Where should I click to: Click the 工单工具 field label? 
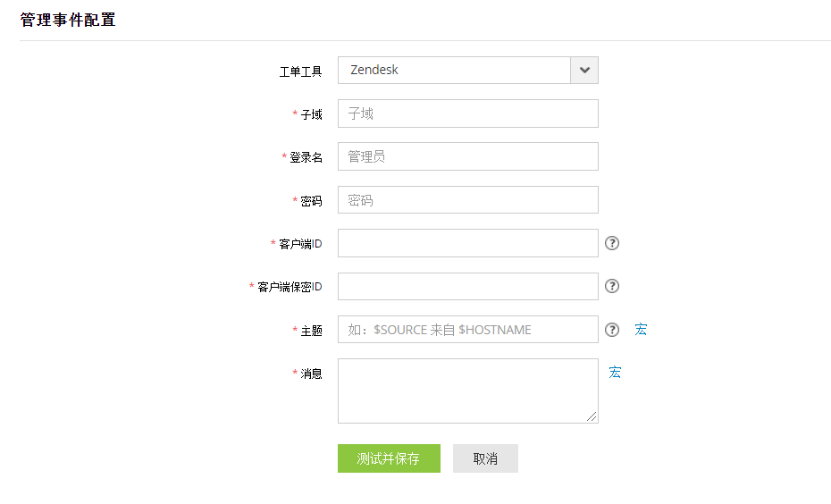coord(300,71)
